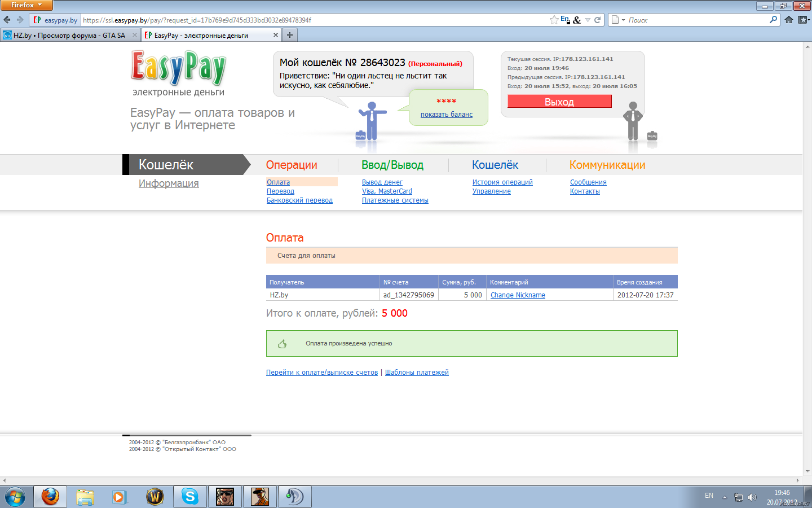This screenshot has width=812, height=508.
Task: Open the Кошелёк dark menu header
Action: [x=186, y=164]
